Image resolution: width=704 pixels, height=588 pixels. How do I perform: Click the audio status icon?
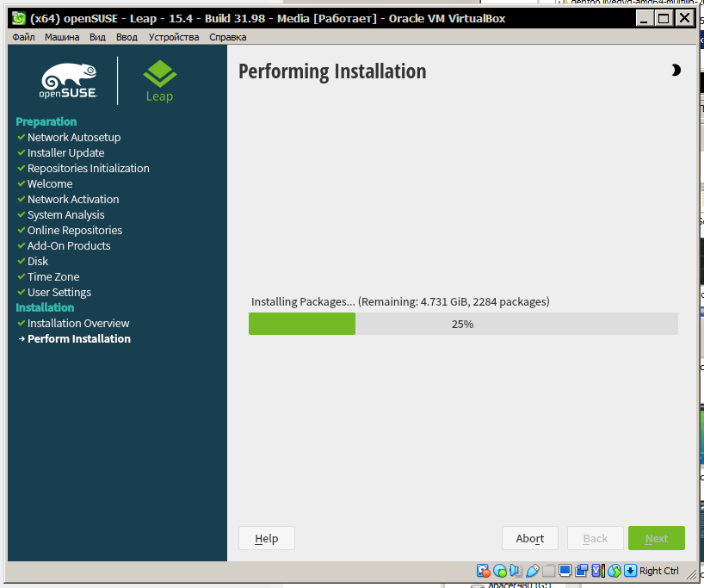516,571
